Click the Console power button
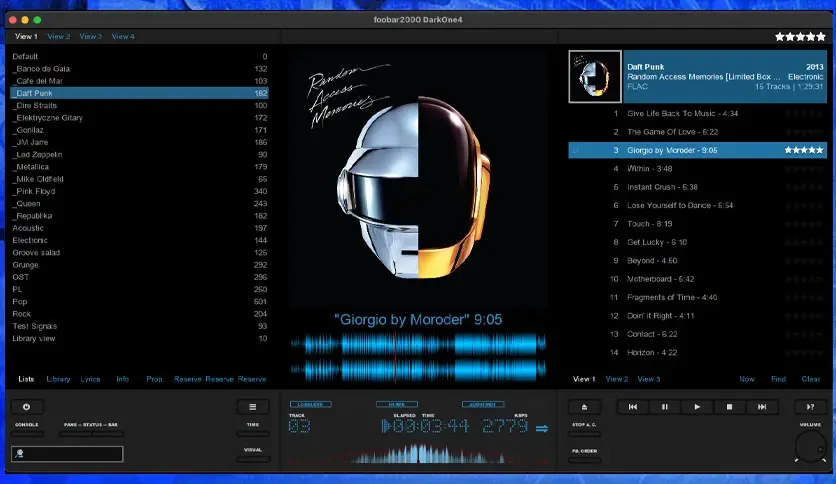This screenshot has height=484, width=836. pyautogui.click(x=26, y=407)
